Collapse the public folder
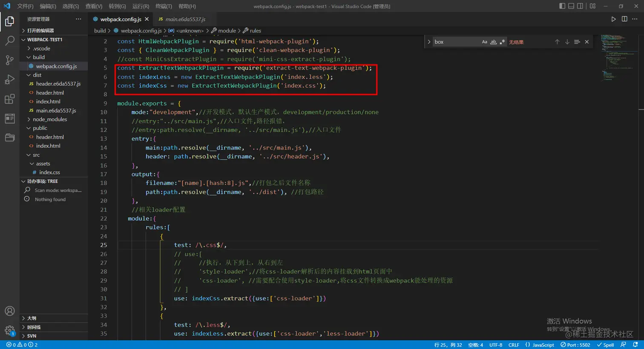This screenshot has height=349, width=644. [54, 128]
